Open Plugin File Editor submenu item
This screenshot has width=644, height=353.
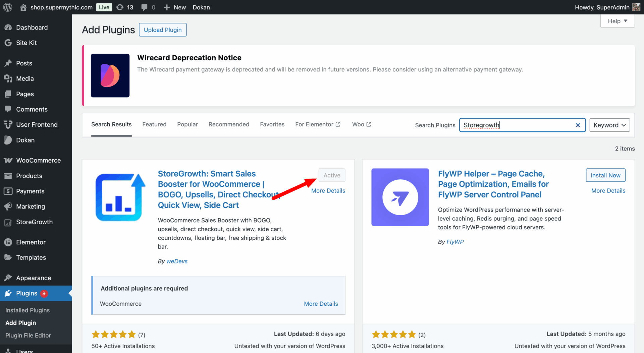[x=28, y=335]
